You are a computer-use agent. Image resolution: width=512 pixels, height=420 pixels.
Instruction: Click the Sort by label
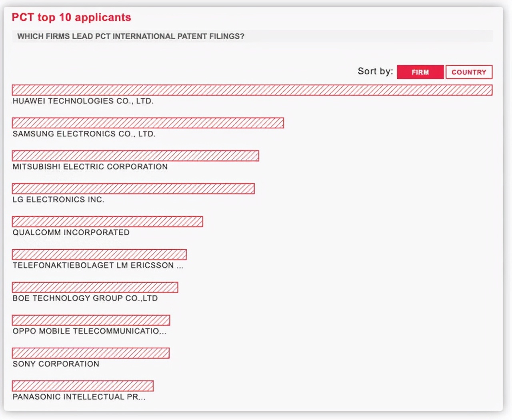click(375, 71)
